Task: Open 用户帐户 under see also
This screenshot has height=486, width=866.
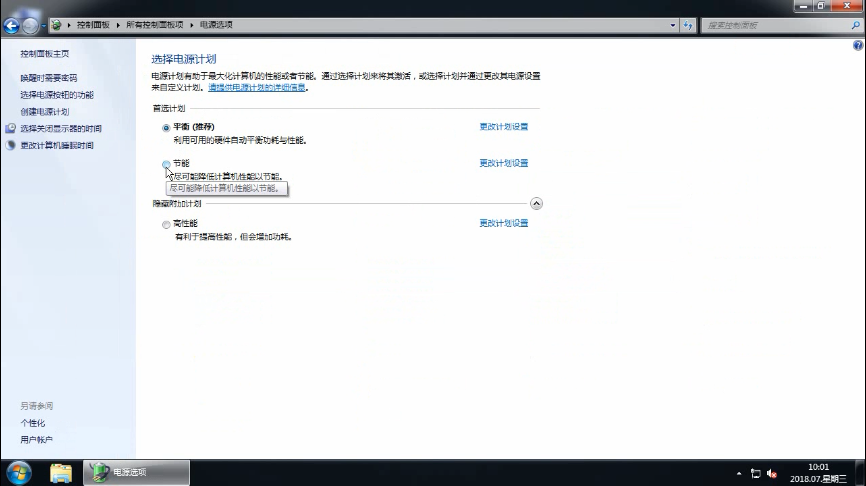Action: pyautogui.click(x=36, y=440)
